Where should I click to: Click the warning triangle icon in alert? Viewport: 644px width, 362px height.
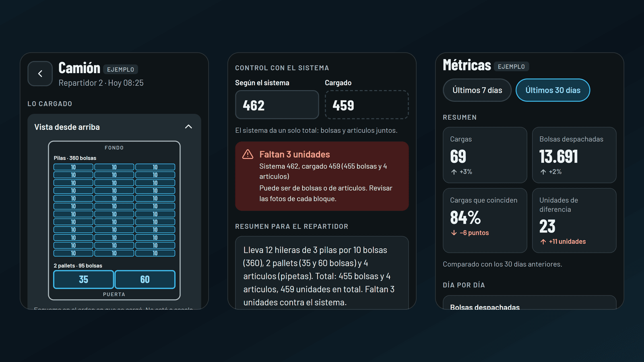tap(248, 154)
